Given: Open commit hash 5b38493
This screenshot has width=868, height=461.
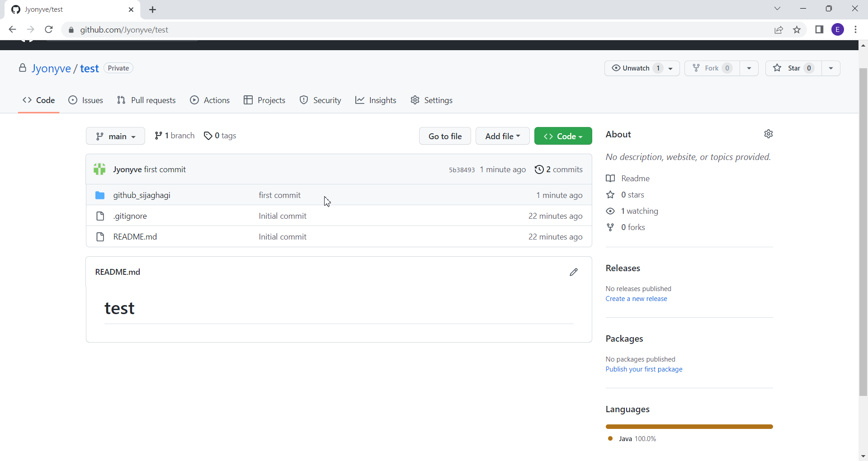Looking at the screenshot, I should (462, 170).
